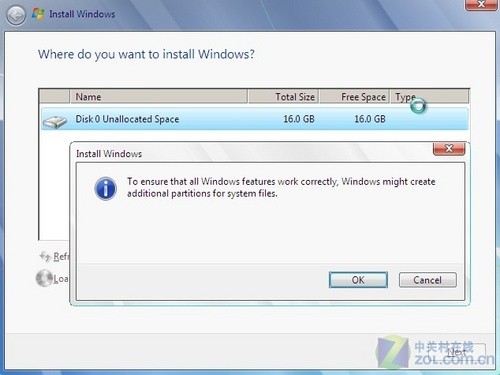Screen dimensions: 500x375
Task: Click the Refresh arrows icon
Action: (45, 256)
